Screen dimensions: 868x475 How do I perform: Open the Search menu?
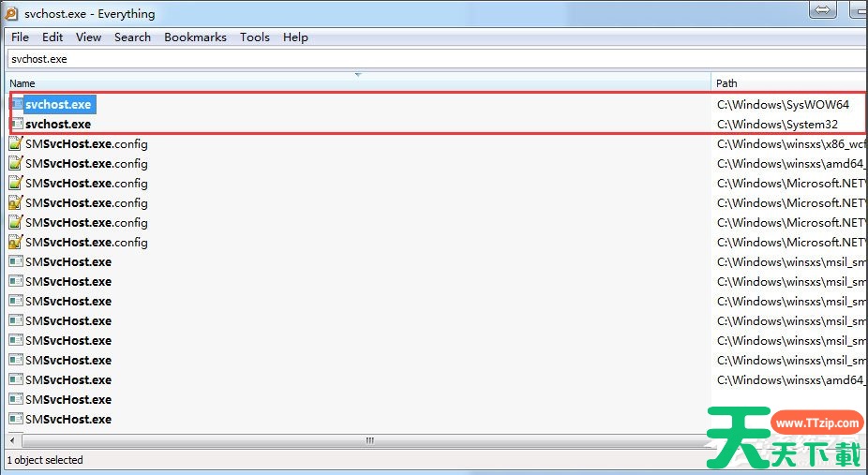click(132, 37)
